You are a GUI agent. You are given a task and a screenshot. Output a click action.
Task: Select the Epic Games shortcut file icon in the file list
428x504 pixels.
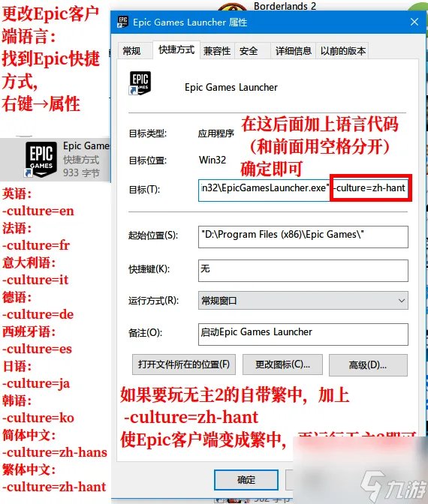tap(41, 160)
